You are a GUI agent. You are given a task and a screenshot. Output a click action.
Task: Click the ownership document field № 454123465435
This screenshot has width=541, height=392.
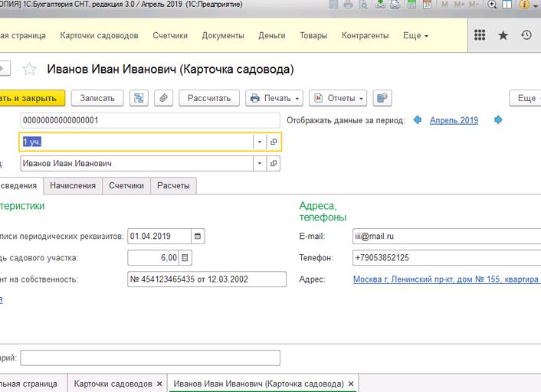(207, 279)
